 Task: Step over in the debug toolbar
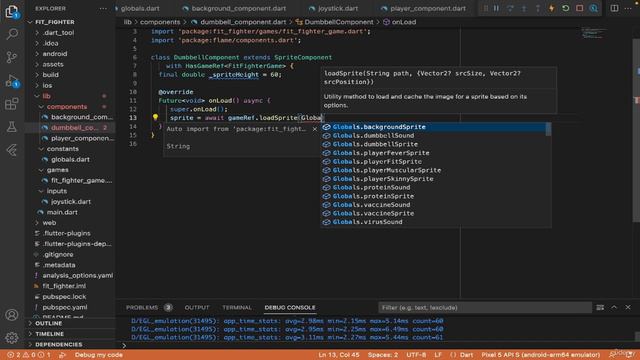click(510, 8)
